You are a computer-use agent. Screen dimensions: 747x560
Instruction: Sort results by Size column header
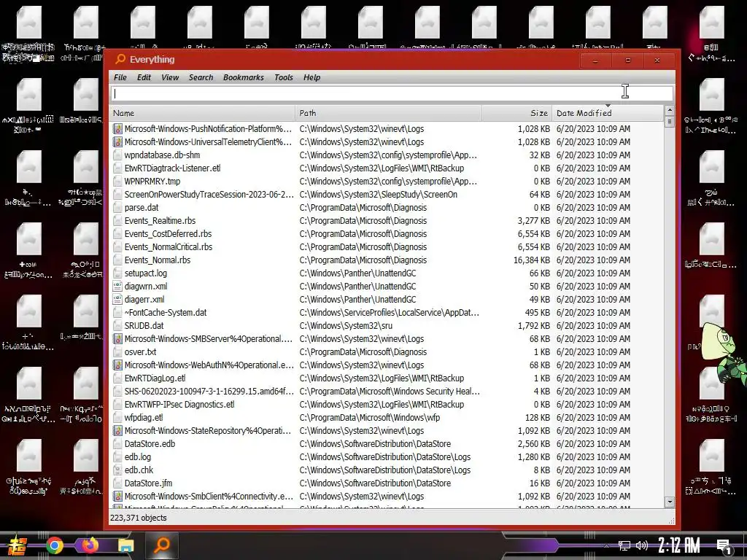[517, 113]
